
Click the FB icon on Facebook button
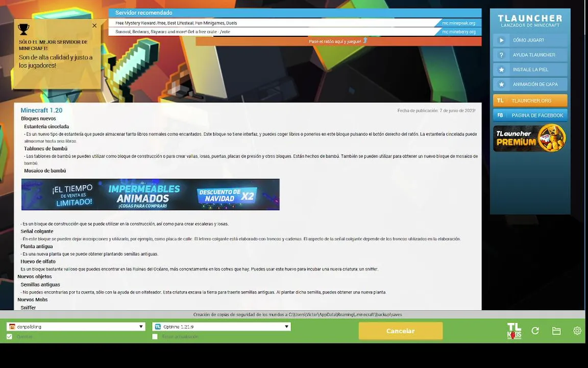coord(500,116)
